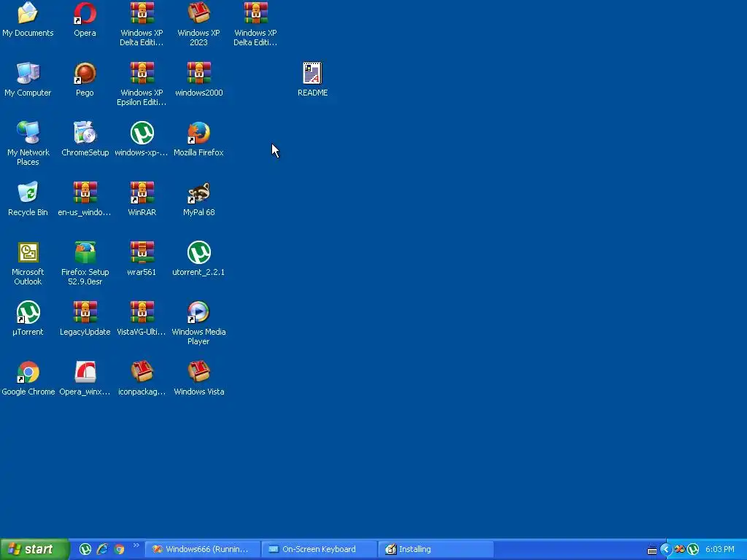Select the utorrent_2.2.1 installer icon
747x560 pixels.
point(198,258)
